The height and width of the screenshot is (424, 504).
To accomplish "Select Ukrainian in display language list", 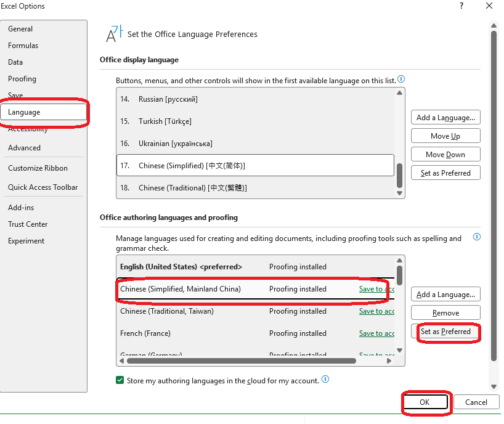I will (255, 144).
